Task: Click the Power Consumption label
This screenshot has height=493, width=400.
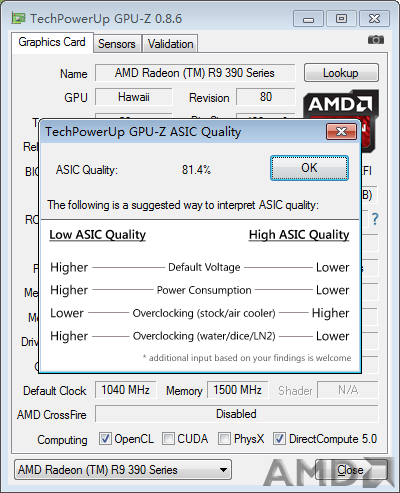Action: (x=204, y=290)
